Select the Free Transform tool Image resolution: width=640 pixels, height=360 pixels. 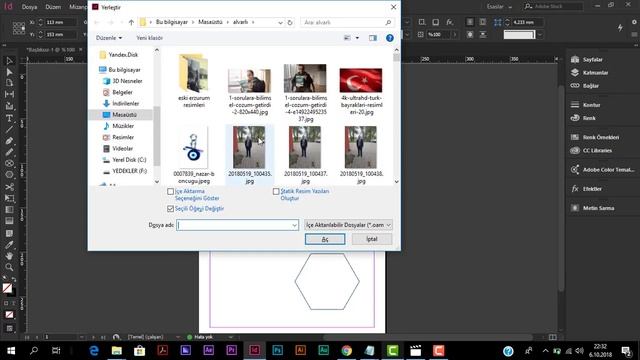pos(9,198)
